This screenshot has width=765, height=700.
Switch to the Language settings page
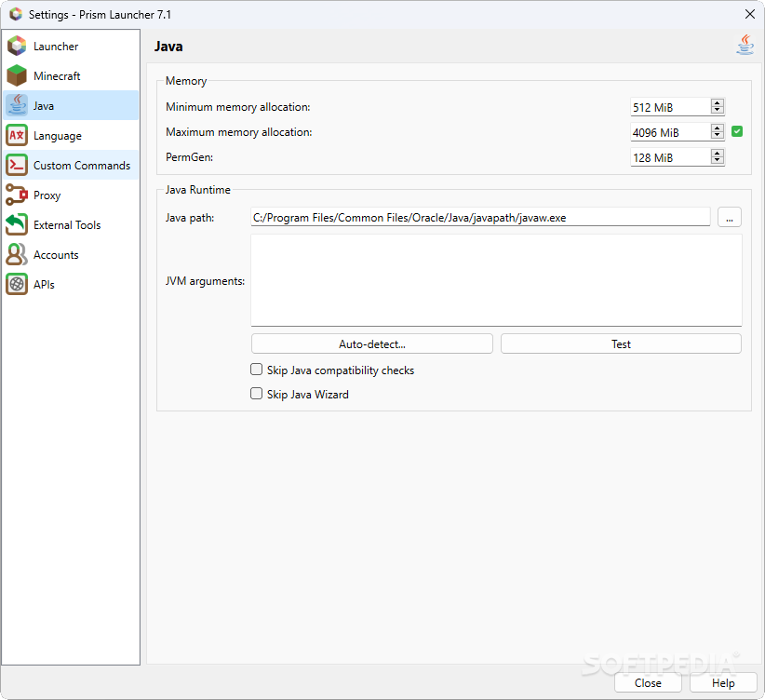71,136
